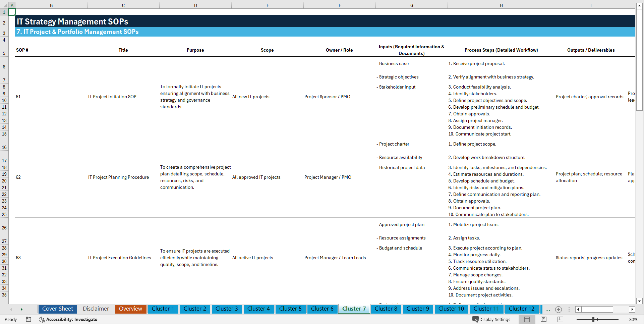Open Page Layout view from the status bar

click(543, 319)
